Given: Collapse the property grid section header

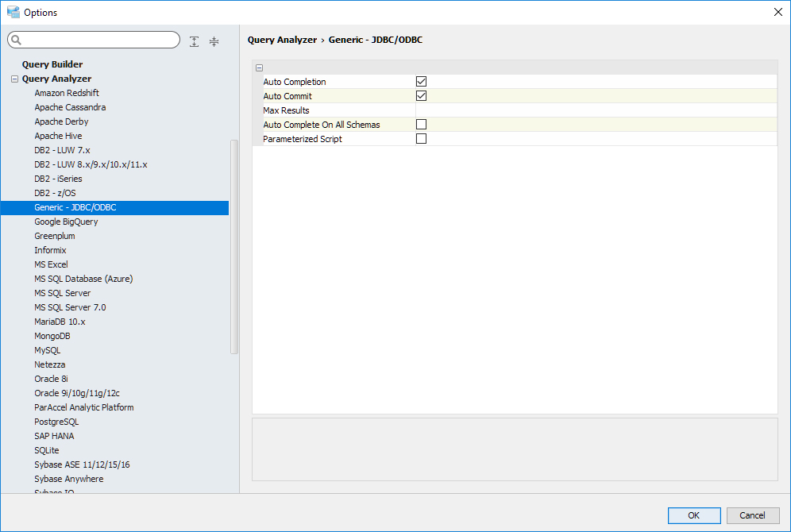Looking at the screenshot, I should coord(260,68).
